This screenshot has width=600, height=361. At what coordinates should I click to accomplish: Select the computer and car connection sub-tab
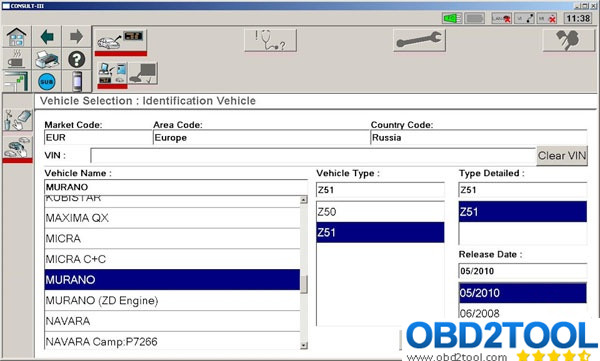(112, 74)
